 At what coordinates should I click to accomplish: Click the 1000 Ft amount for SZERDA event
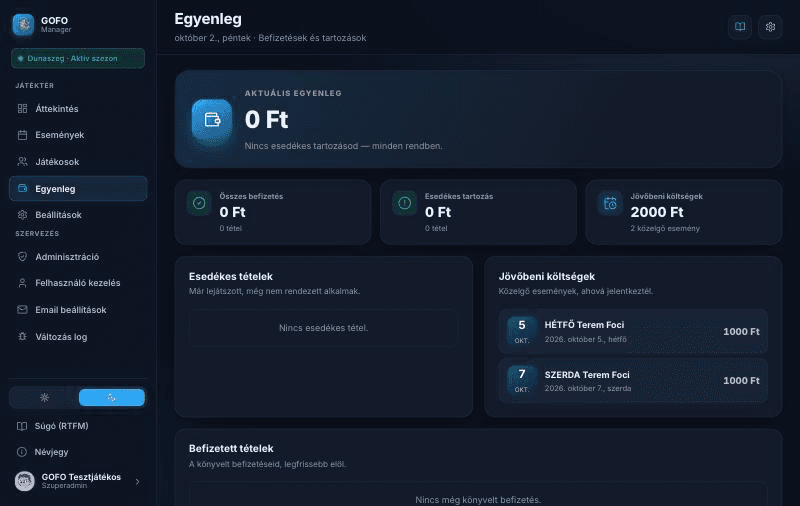click(741, 381)
